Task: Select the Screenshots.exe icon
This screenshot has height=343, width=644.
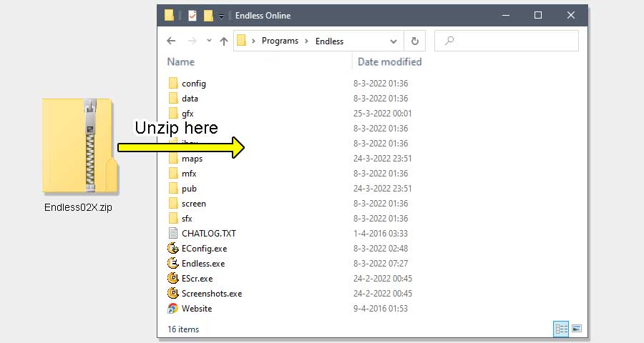Action: (x=172, y=294)
